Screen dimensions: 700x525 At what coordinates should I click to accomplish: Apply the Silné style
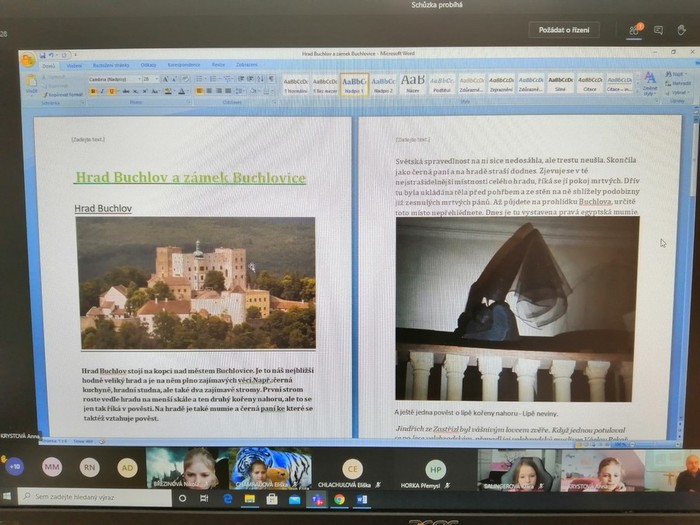(560, 83)
